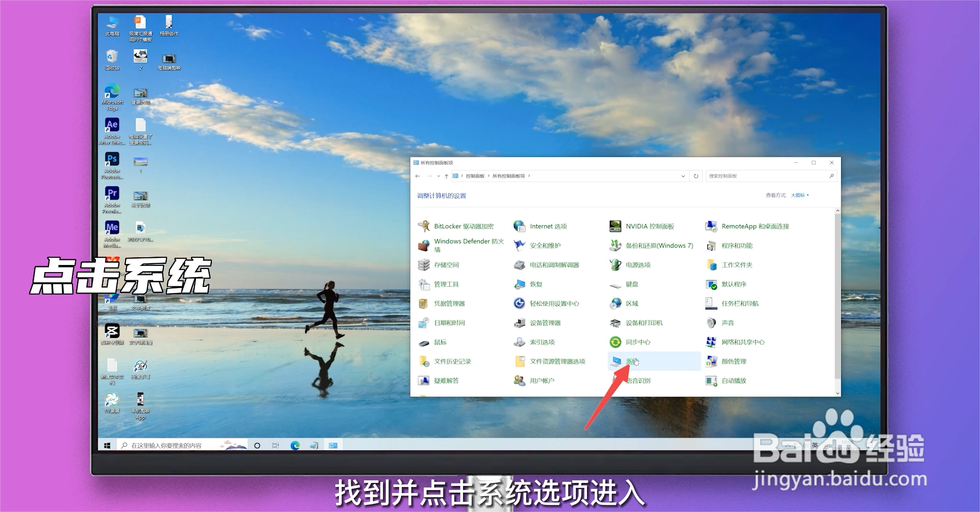Open 管理工具 in Control Panel
980x512 pixels.
tap(439, 284)
